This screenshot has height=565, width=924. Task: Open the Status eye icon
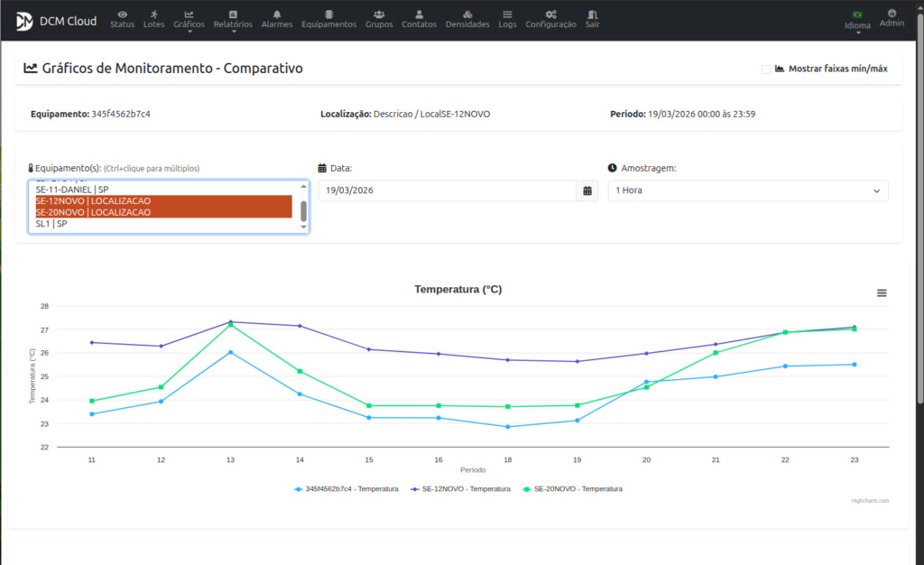(x=122, y=14)
